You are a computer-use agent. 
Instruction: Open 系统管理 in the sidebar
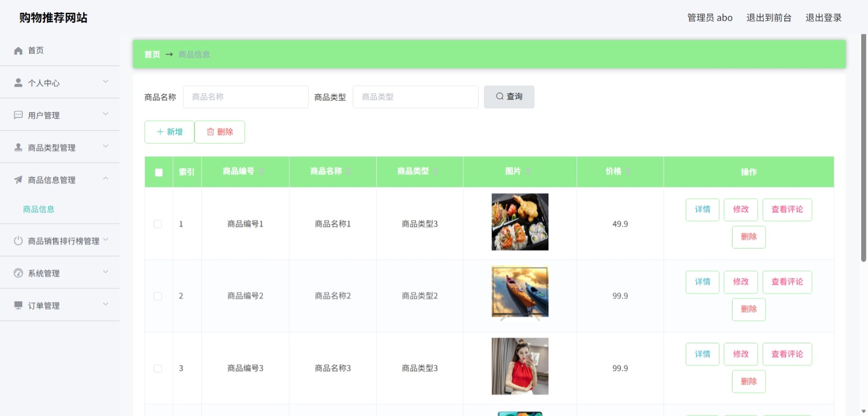pos(60,273)
